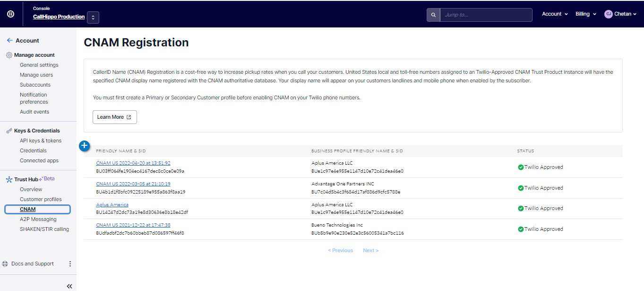Image resolution: width=644 pixels, height=291 pixels.
Task: Open the Aplus America CNAM link
Action: pyautogui.click(x=112, y=205)
